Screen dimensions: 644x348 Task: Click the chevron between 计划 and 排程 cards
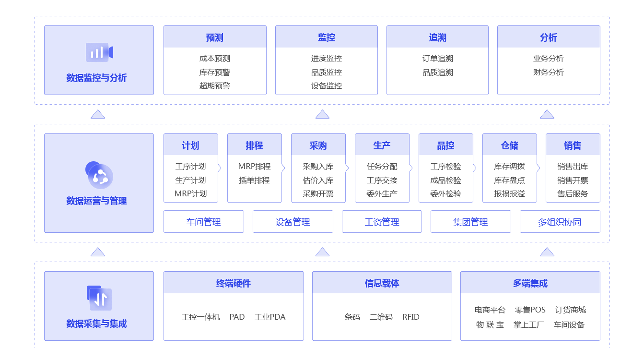click(220, 168)
